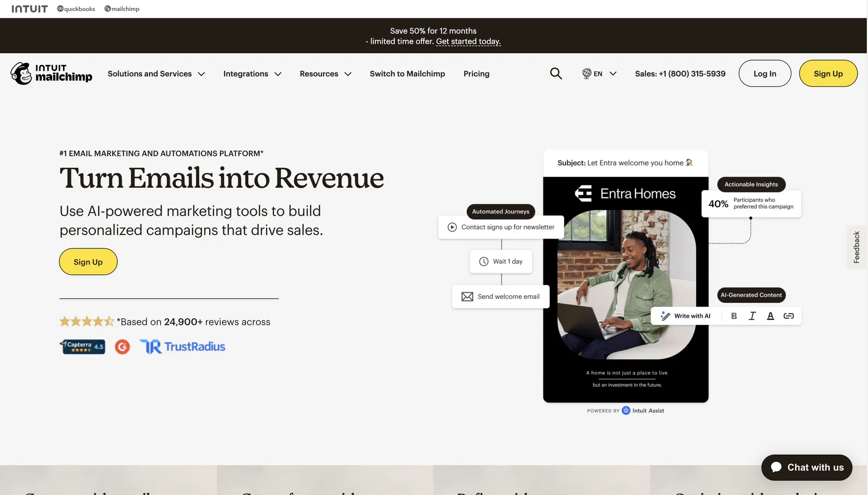Open the EN language selector
Viewport: 868px width, 495px height.
coord(599,74)
